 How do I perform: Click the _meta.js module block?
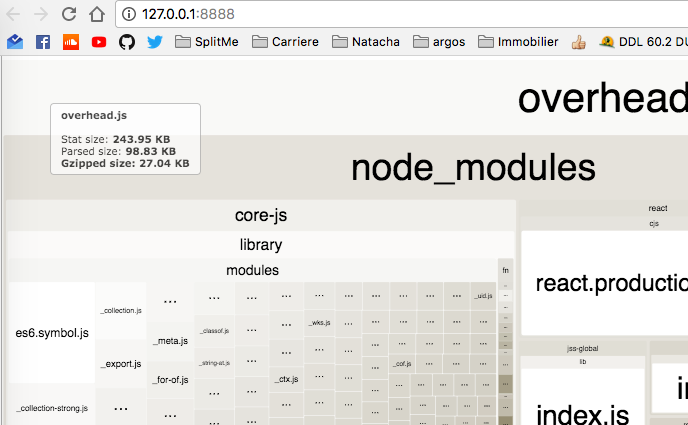pos(170,341)
